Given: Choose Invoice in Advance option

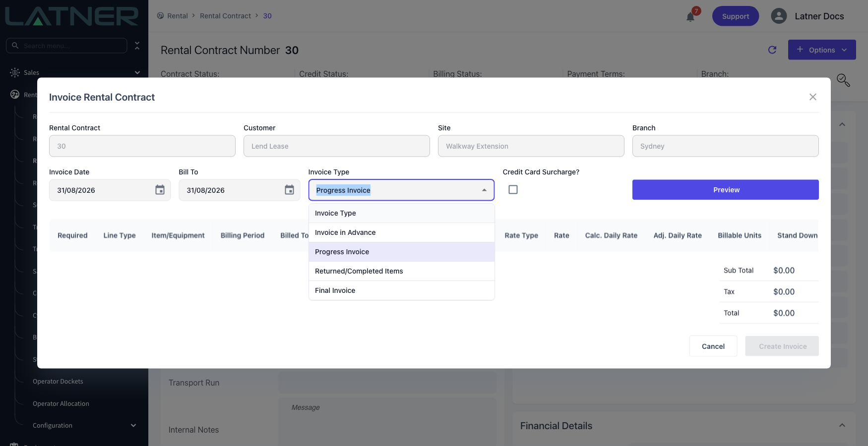Looking at the screenshot, I should click(x=401, y=232).
